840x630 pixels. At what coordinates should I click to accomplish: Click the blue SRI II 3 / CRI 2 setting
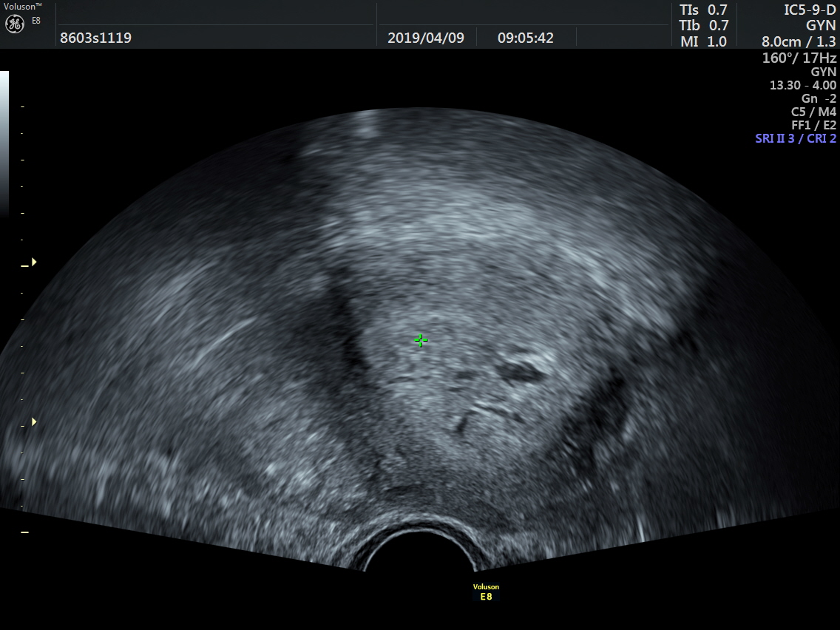796,139
